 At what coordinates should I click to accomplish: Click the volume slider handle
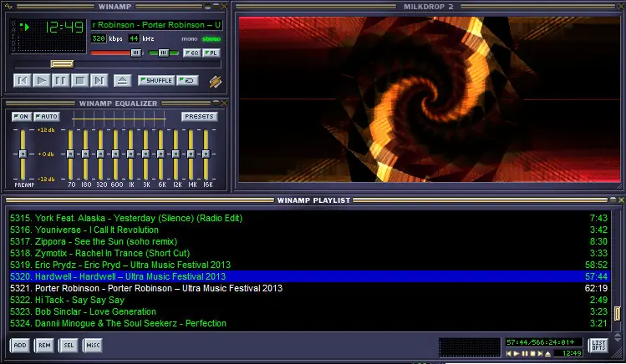point(135,53)
